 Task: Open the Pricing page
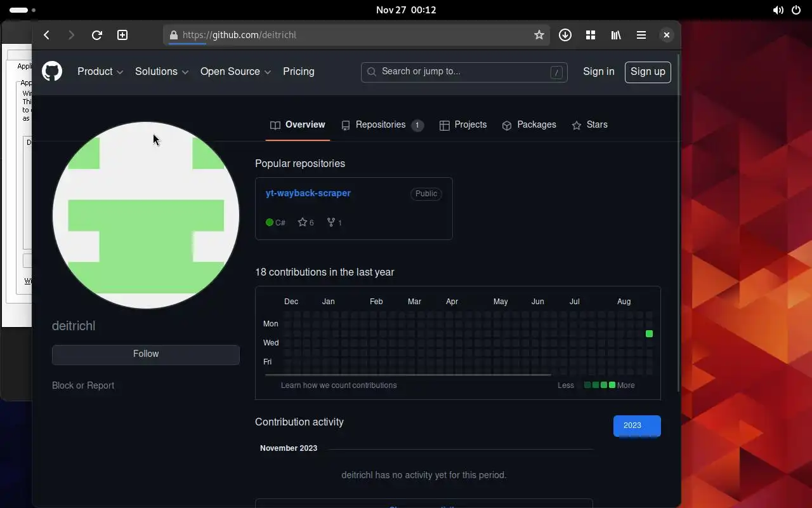(x=299, y=72)
